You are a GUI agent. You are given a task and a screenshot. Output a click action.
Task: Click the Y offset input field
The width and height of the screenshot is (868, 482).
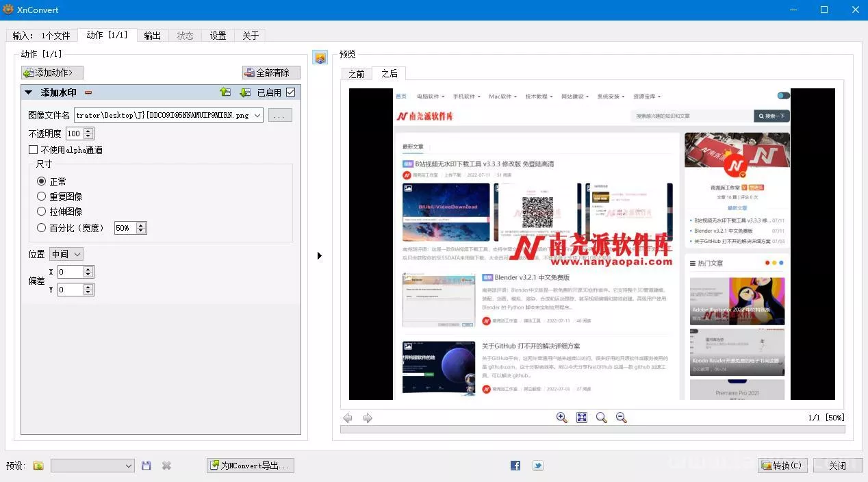pos(70,290)
